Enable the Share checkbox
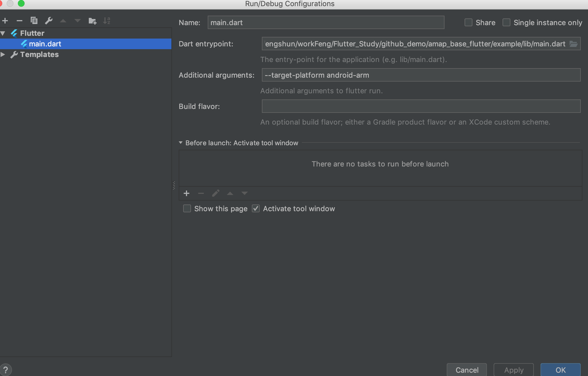The width and height of the screenshot is (588, 376). pos(469,23)
